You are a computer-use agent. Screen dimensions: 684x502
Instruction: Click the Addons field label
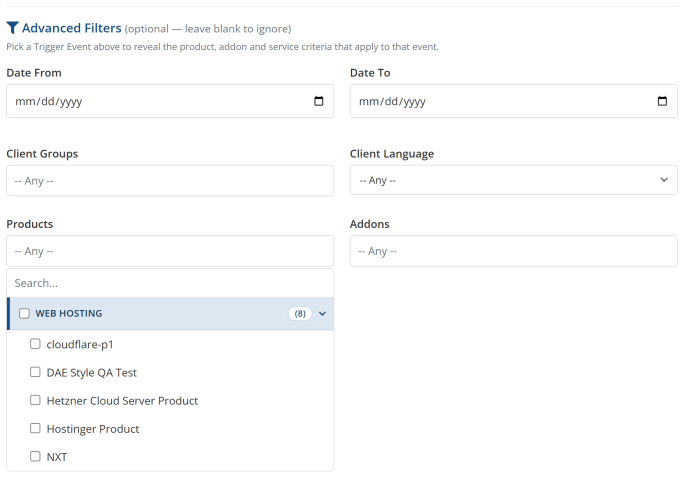click(369, 224)
